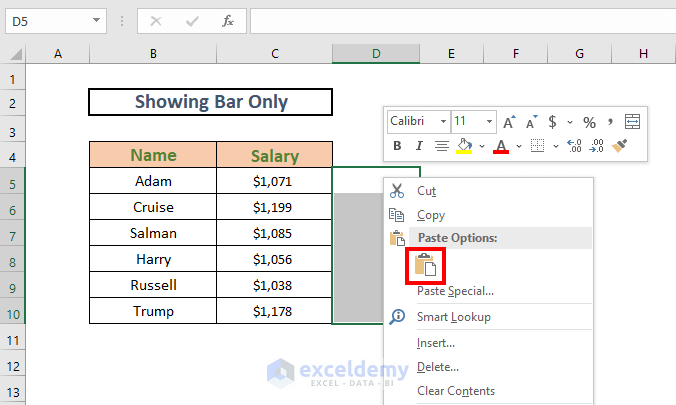The width and height of the screenshot is (676, 405).
Task: Apply the yellow Fill Color bucket
Action: pyautogui.click(x=464, y=146)
